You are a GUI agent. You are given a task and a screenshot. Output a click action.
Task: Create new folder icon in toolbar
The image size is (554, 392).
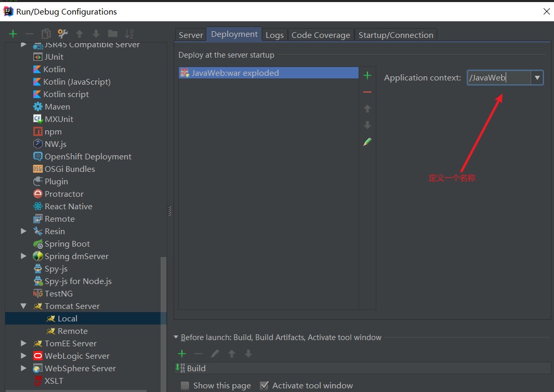[x=113, y=34]
